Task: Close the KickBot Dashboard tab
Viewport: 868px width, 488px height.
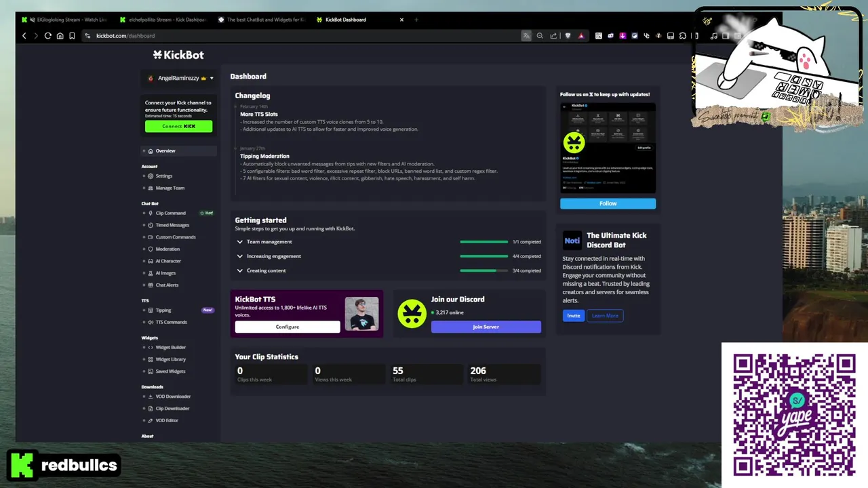Action: point(401,20)
